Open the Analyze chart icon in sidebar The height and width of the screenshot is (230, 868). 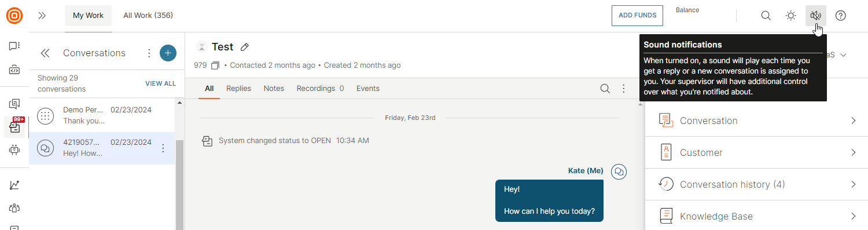coord(14,185)
